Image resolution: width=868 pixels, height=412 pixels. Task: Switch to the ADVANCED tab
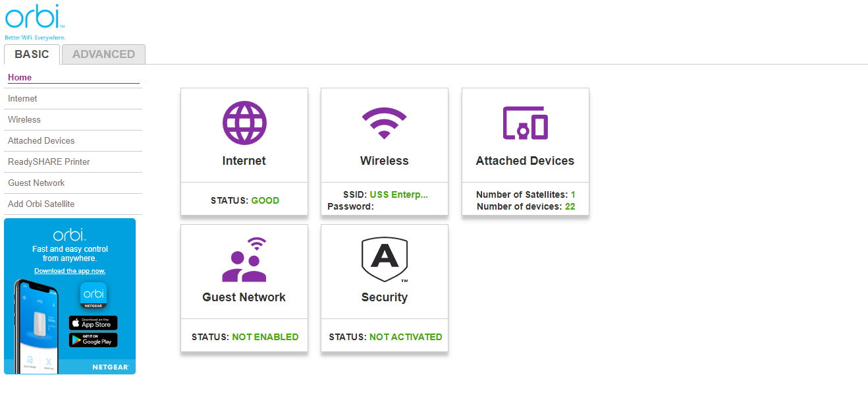103,54
